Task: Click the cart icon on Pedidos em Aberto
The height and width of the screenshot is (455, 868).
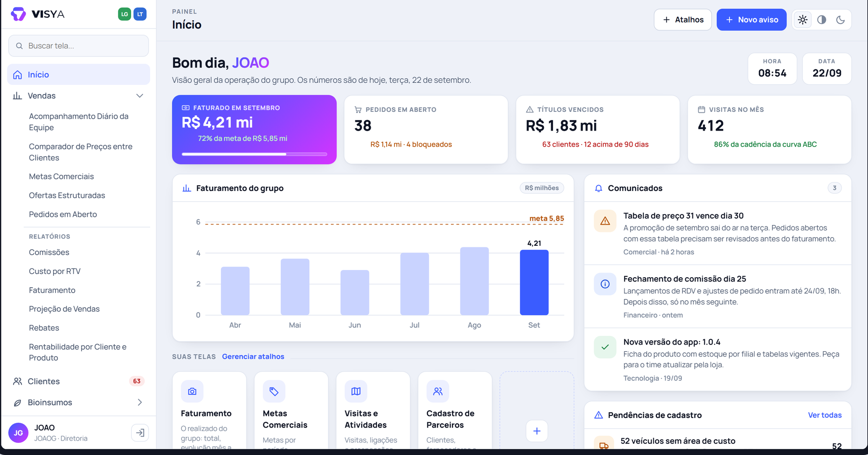Action: [x=358, y=109]
